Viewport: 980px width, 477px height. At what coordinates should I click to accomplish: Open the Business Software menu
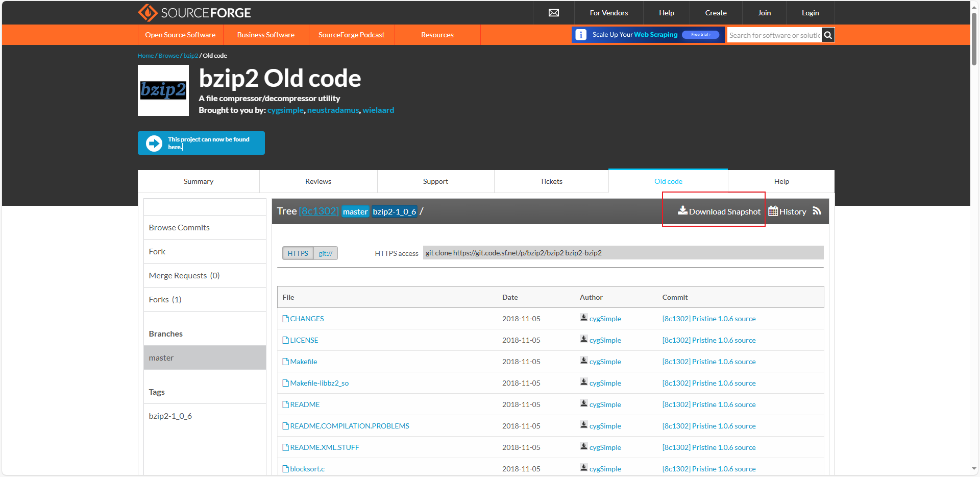(x=266, y=35)
